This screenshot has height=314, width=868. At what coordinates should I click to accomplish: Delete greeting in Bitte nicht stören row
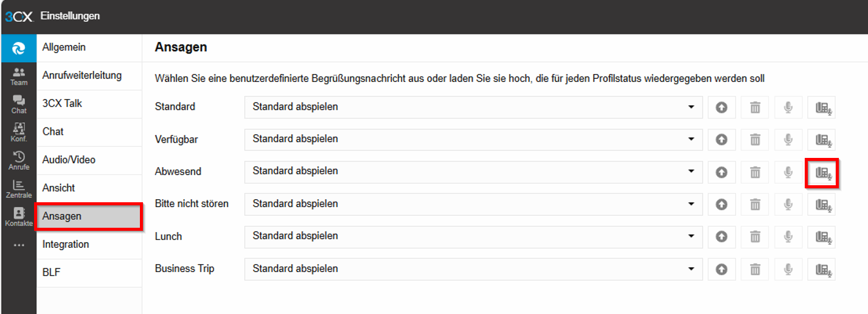pyautogui.click(x=755, y=204)
